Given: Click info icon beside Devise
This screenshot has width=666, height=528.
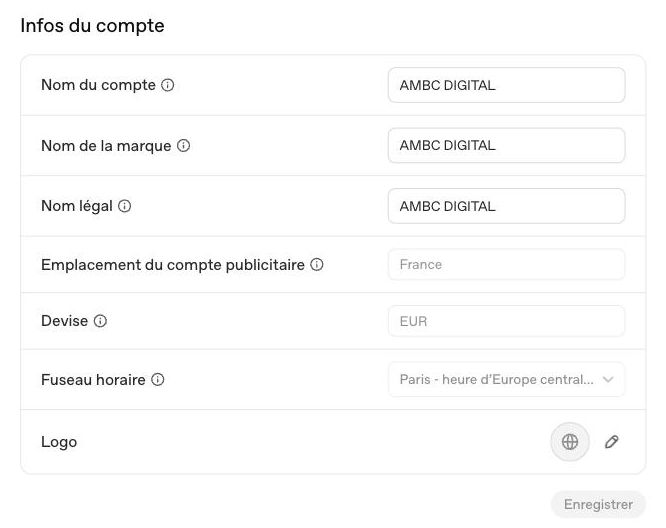Looking at the screenshot, I should pos(100,321).
